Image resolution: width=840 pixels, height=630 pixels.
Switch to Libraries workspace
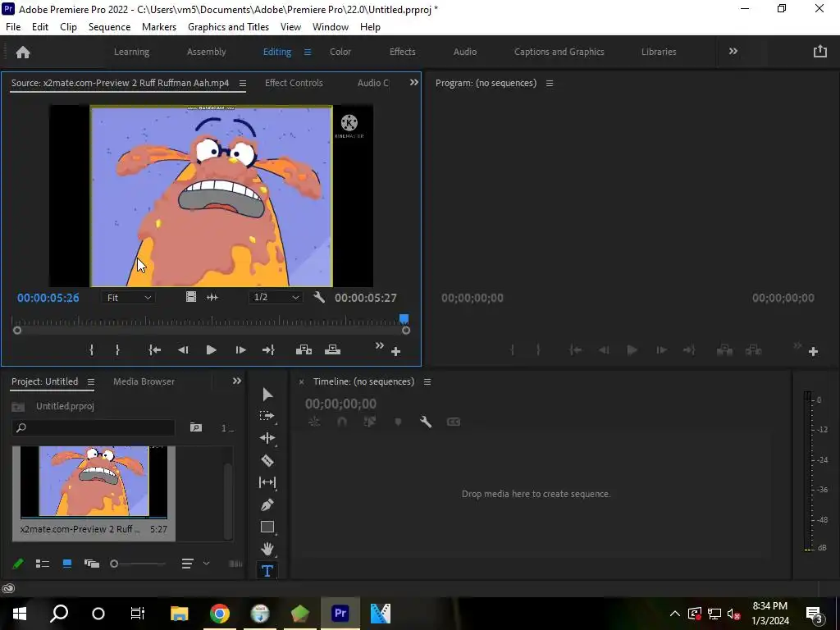coord(659,52)
